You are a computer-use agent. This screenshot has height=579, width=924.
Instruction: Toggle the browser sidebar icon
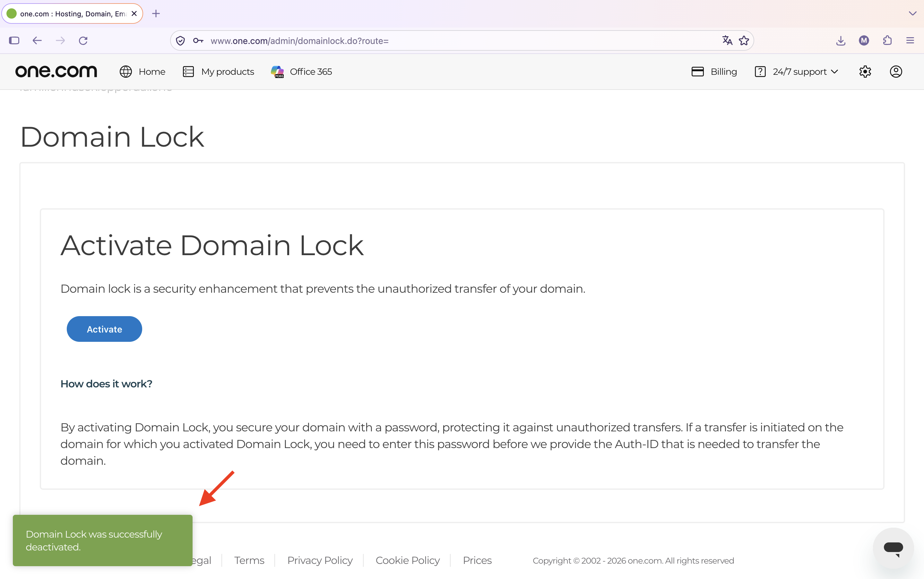14,40
